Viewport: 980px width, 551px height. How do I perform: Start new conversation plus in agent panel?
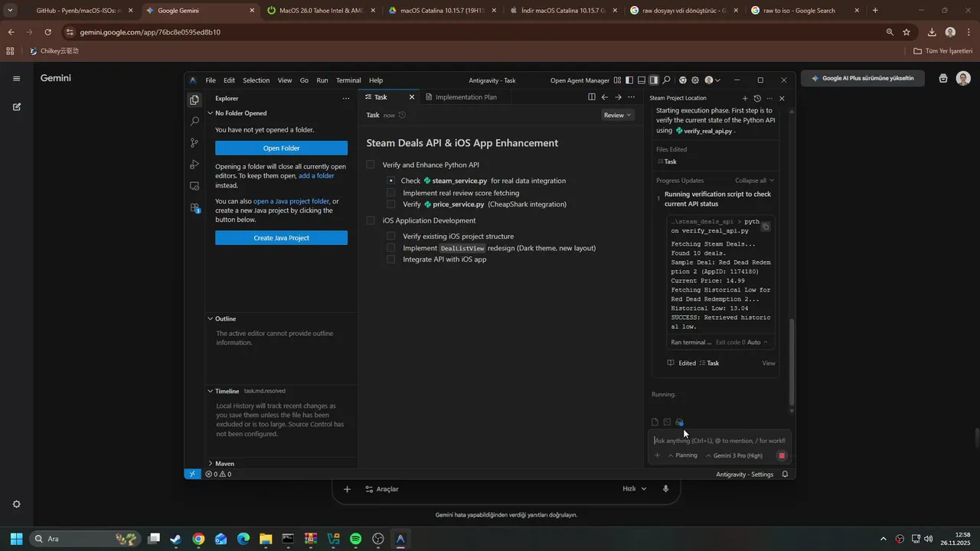745,98
